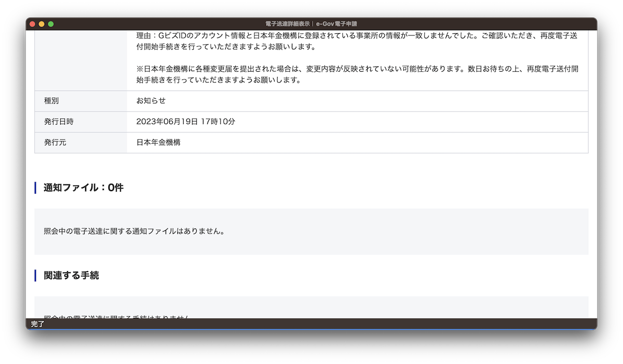Click the 関連する手続 heading
Screen dimensions: 623x364
(71, 275)
